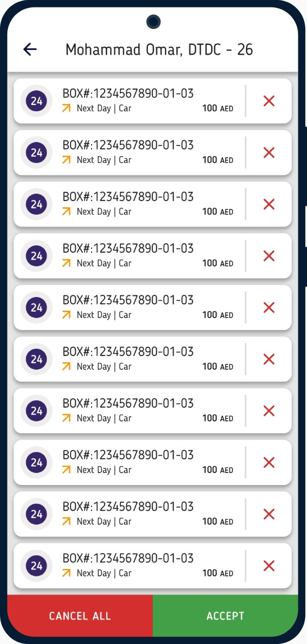
Task: Delete the third box using red X
Action: pos(269,204)
